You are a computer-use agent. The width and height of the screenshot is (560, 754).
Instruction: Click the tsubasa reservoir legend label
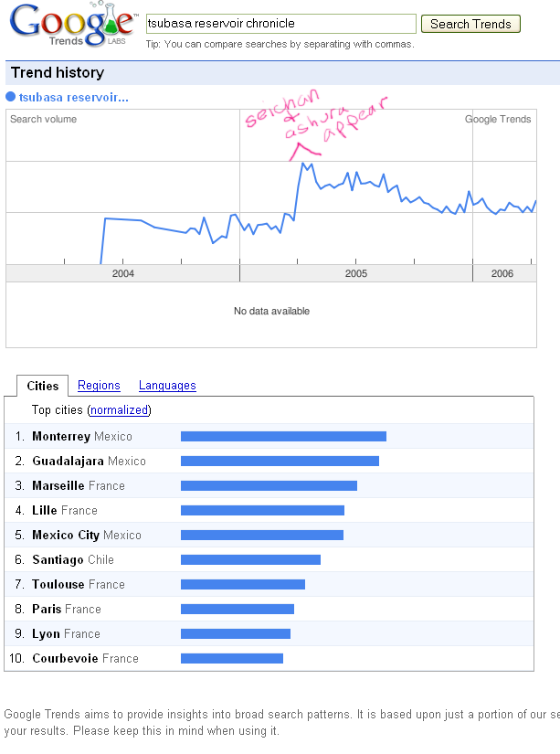(74, 97)
